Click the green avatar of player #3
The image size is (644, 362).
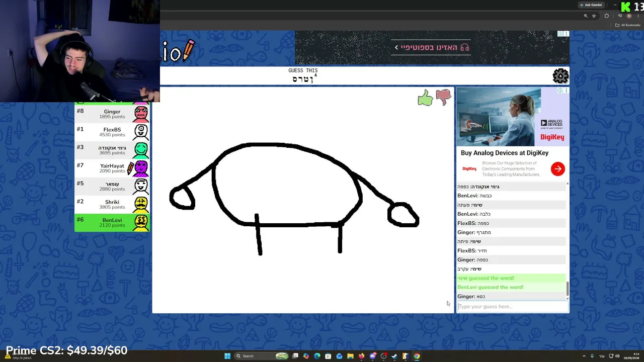(141, 150)
